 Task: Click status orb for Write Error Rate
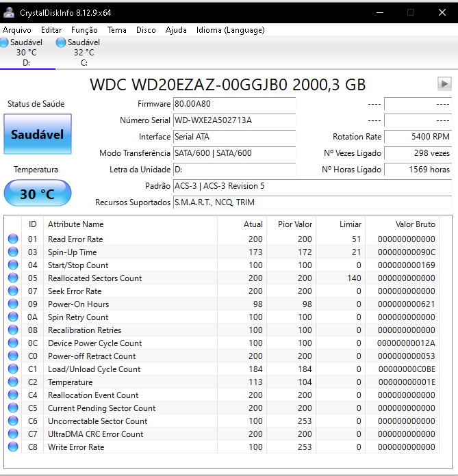pyautogui.click(x=13, y=447)
